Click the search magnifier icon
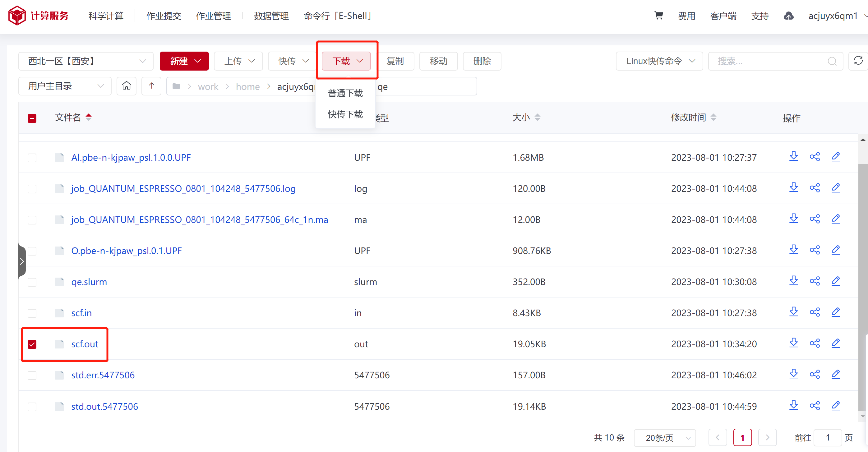The width and height of the screenshot is (868, 452). pos(832,61)
